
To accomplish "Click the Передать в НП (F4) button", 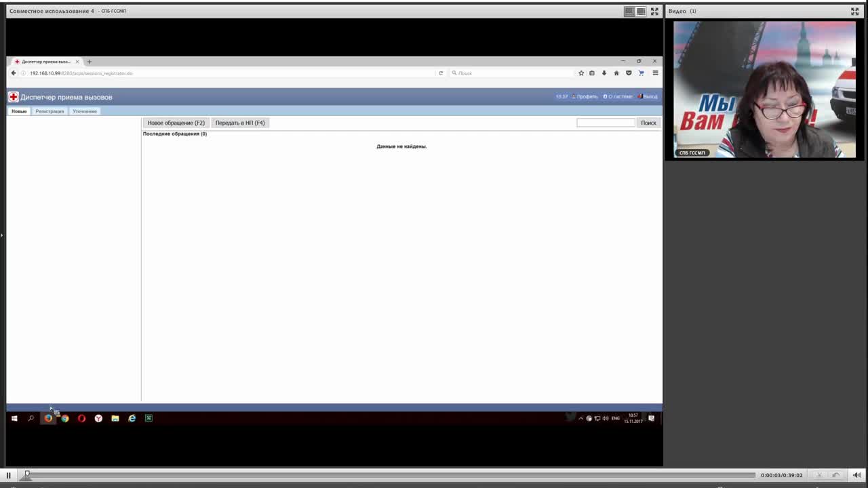I will (240, 123).
